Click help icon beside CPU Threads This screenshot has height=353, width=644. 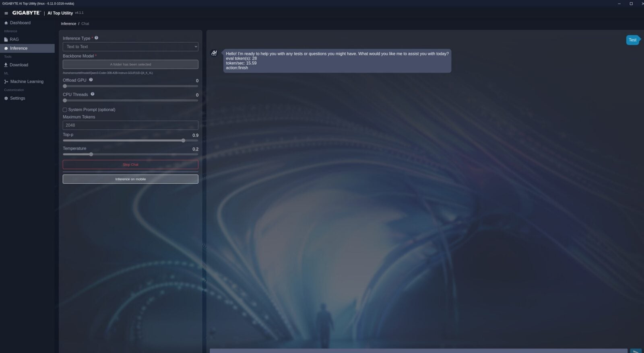[93, 94]
